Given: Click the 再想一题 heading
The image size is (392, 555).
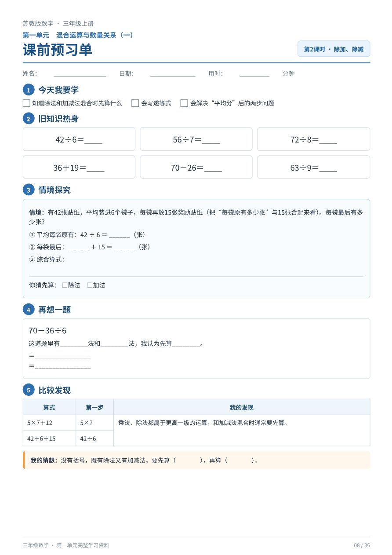Looking at the screenshot, I should point(54,310).
